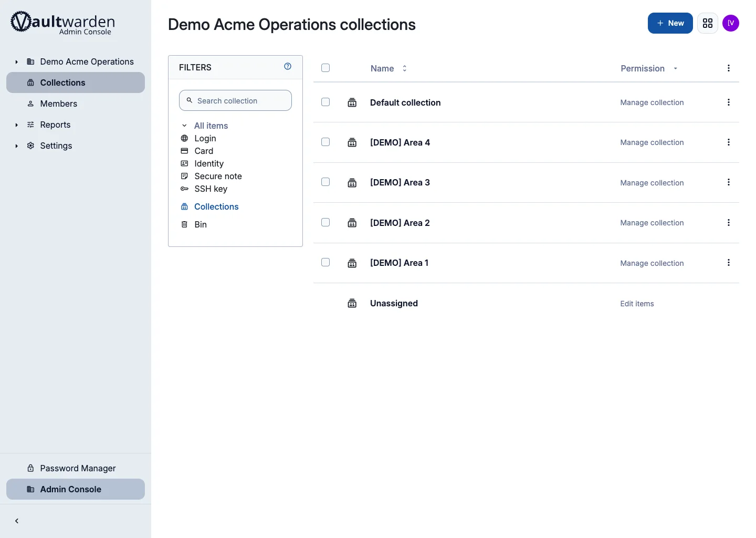Open the [DEMO] Area 4 collection link
The height and width of the screenshot is (538, 756).
(x=400, y=142)
